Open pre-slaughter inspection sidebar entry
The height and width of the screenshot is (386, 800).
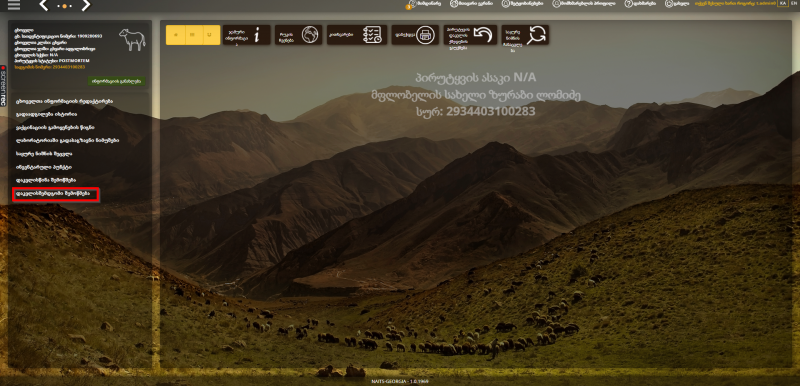pos(46,180)
